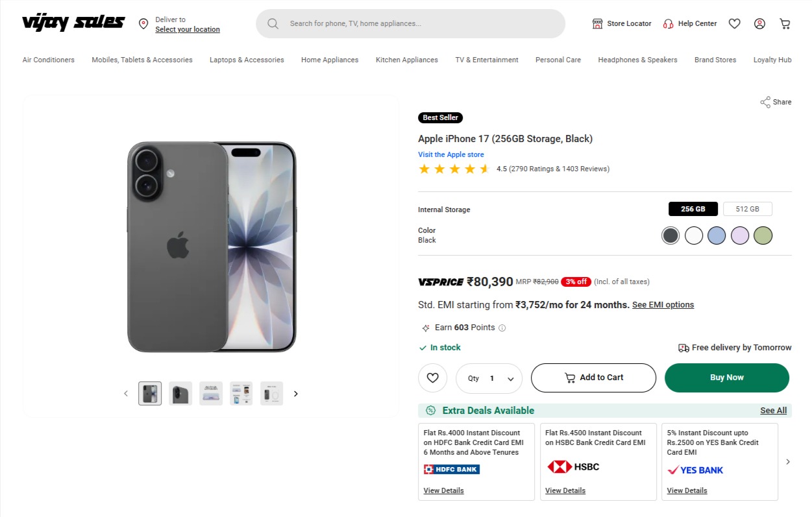Viewport: 812px width, 517px height.
Task: Click the points info icon
Action: point(502,328)
